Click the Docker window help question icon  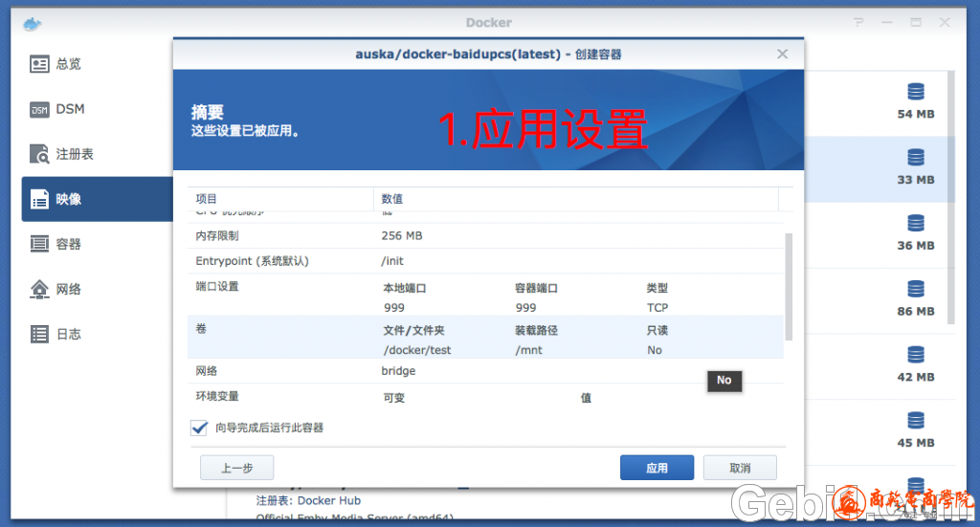click(858, 23)
